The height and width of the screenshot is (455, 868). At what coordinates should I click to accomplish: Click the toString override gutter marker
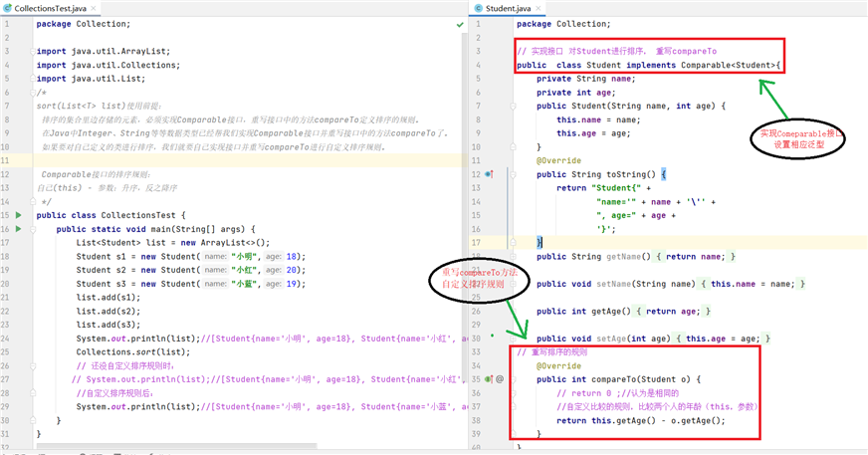point(489,174)
